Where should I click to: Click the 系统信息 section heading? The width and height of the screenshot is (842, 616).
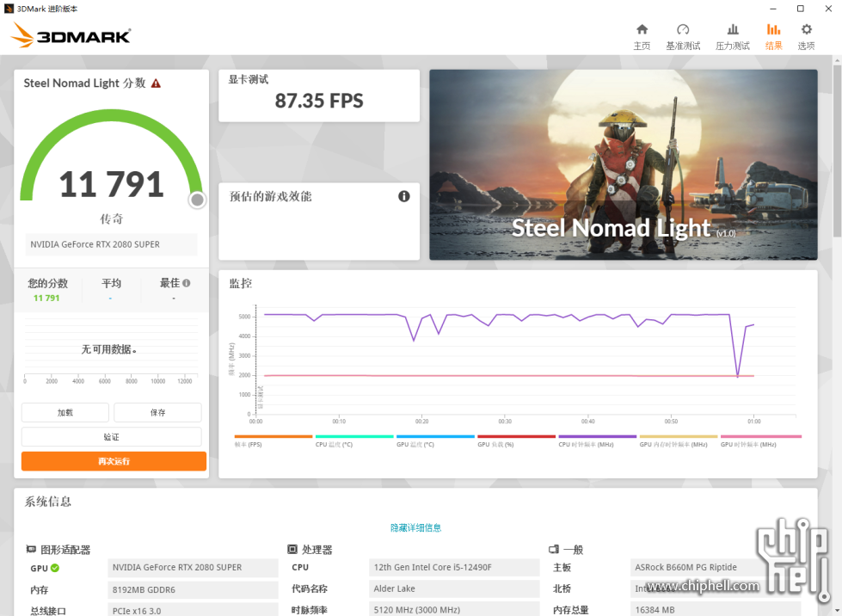point(48,502)
